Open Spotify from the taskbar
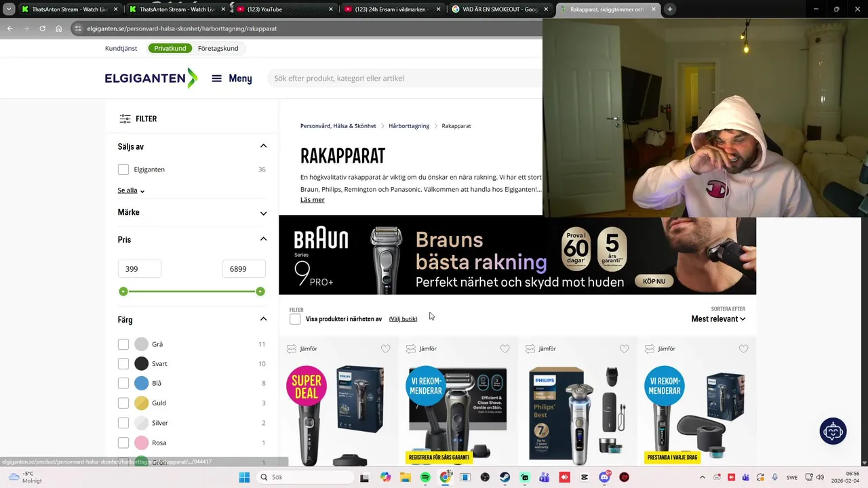This screenshot has height=488, width=868. coord(425,477)
